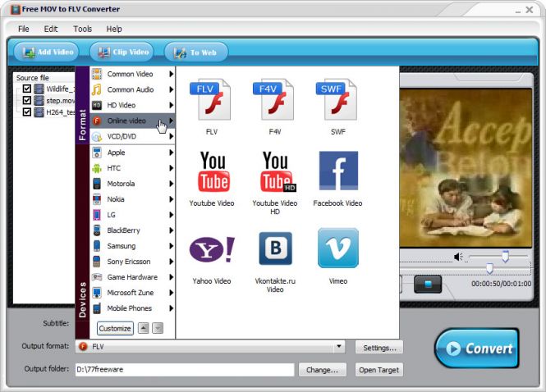
Task: Choose the F4V format icon
Action: point(277,99)
